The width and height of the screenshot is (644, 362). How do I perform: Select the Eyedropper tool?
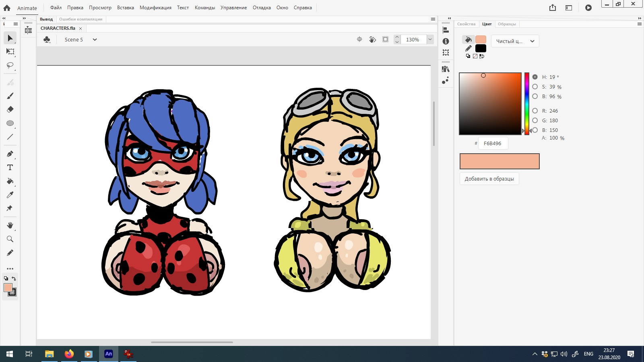[10, 195]
